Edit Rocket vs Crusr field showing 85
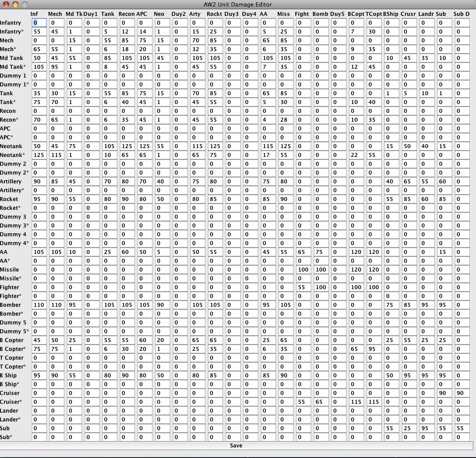 [x=409, y=199]
